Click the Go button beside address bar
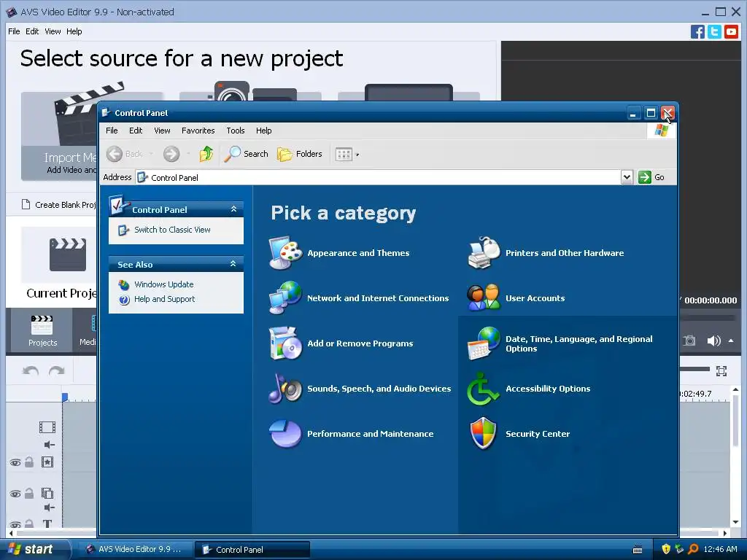 click(x=651, y=177)
